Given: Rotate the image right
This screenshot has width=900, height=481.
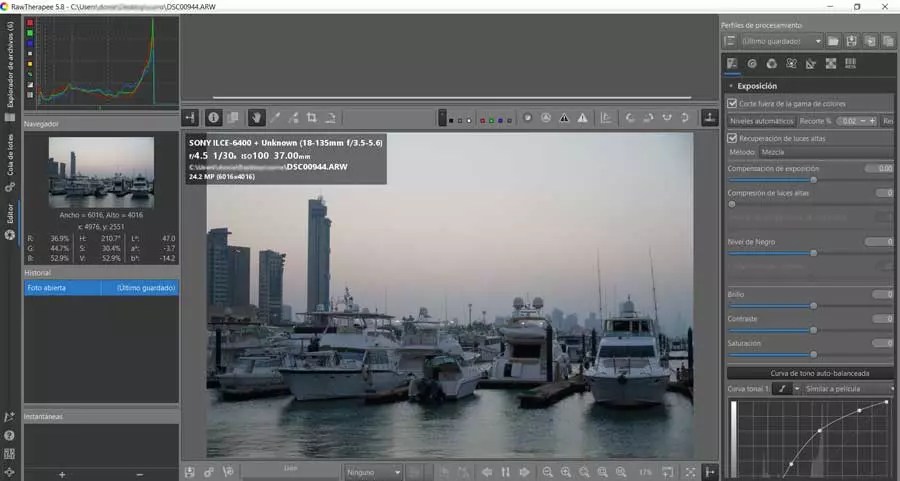Looking at the screenshot, I should (x=648, y=118).
